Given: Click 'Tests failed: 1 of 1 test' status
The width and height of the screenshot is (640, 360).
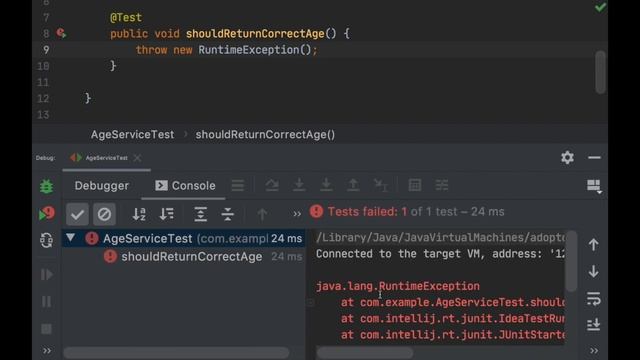Looking at the screenshot, I should (x=407, y=211).
